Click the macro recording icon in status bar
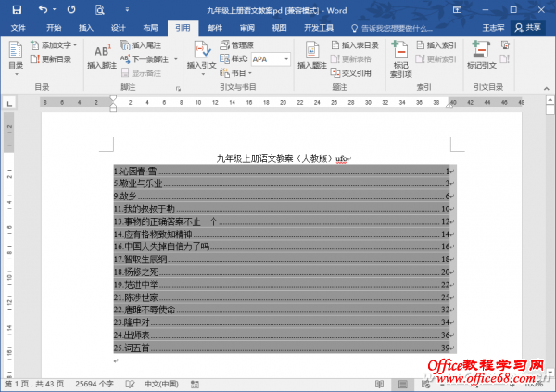The image size is (556, 392). (195, 385)
